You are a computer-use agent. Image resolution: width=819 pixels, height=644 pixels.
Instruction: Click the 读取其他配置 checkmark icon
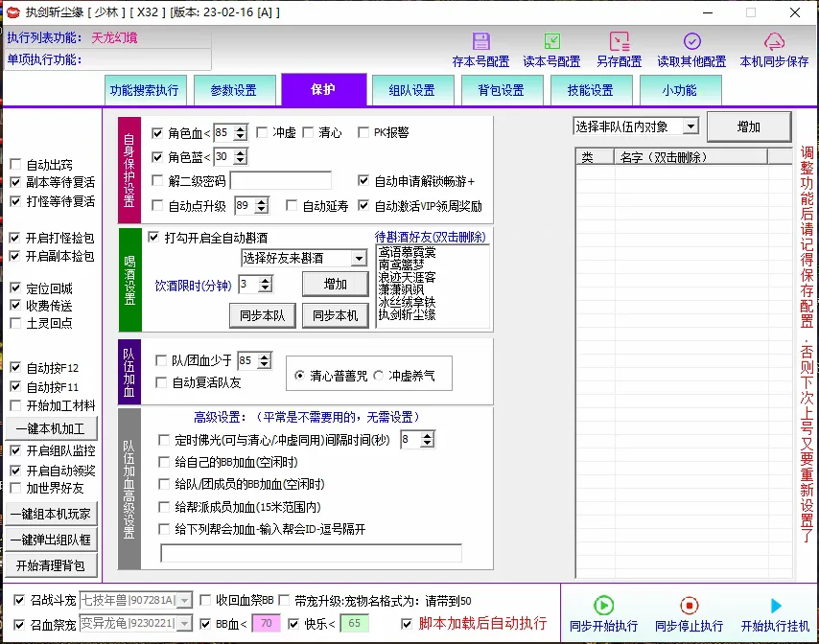point(692,42)
